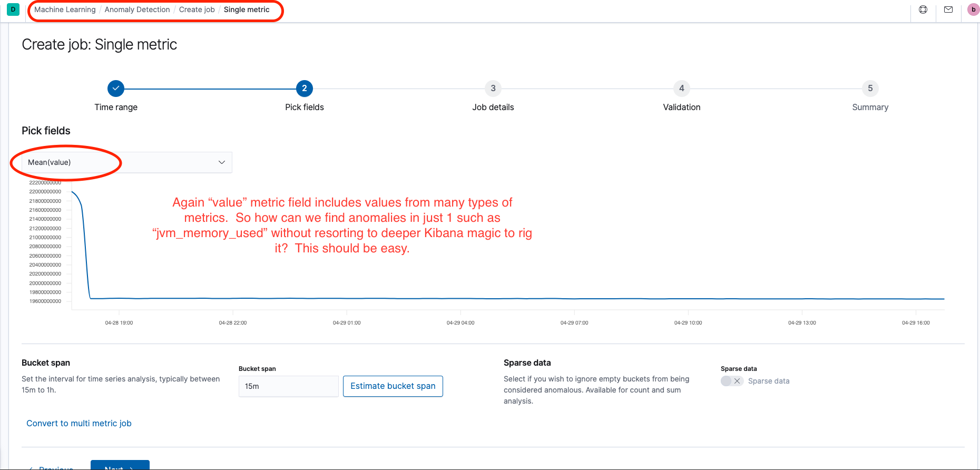980x470 pixels.
Task: Go back to completed Time range step checkmark
Action: pyautogui.click(x=116, y=89)
